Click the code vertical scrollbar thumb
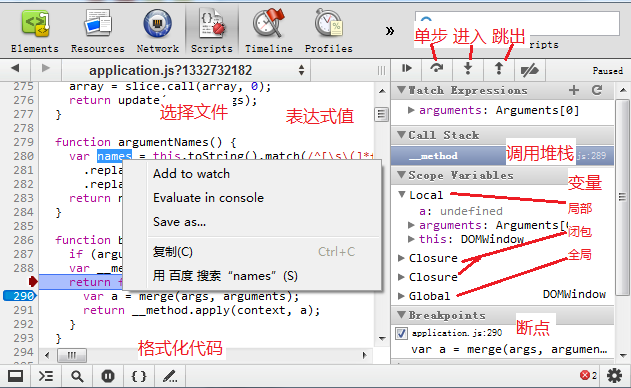This screenshot has height=388, width=631. [381, 114]
